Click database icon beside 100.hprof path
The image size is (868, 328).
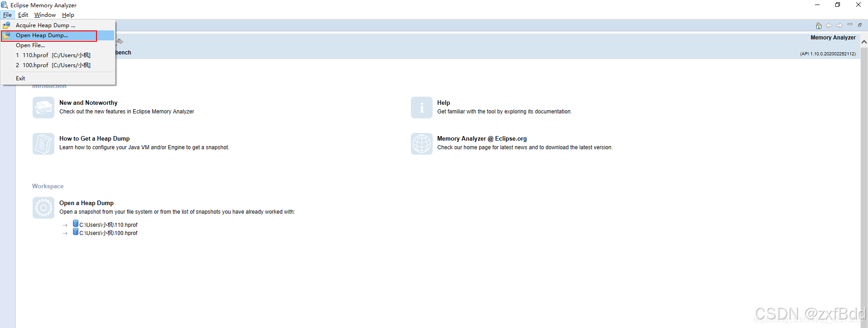[x=76, y=231]
